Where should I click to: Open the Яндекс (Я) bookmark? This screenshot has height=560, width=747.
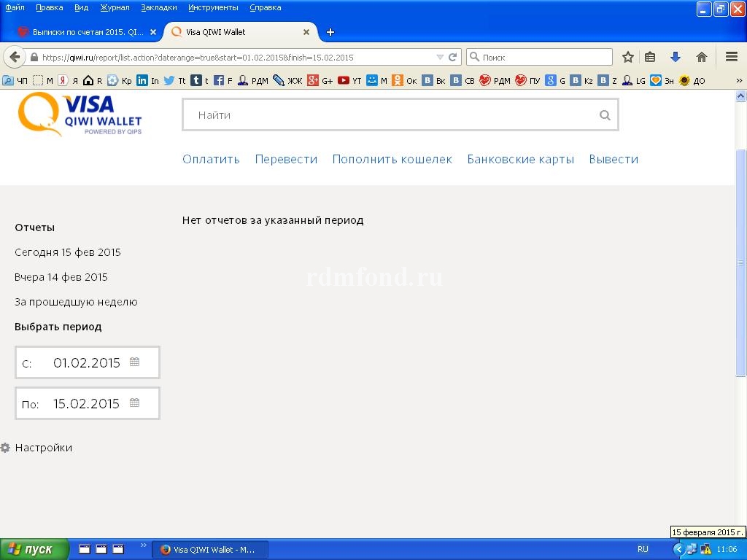(x=68, y=80)
